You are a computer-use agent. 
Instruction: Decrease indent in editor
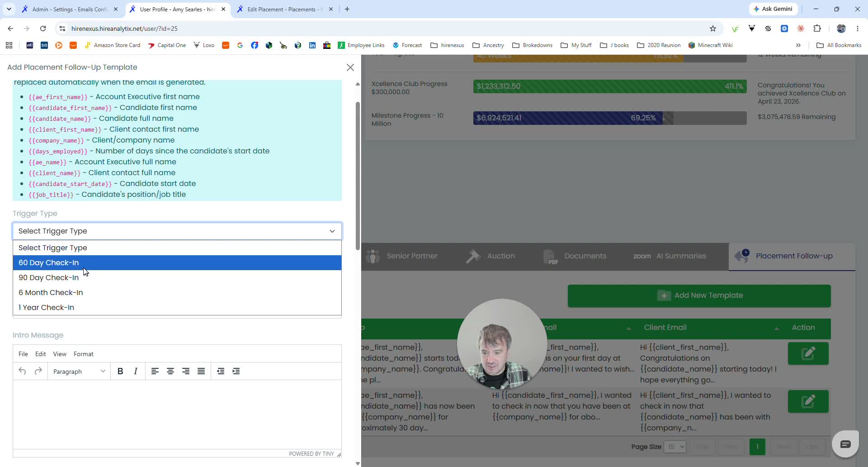point(221,371)
